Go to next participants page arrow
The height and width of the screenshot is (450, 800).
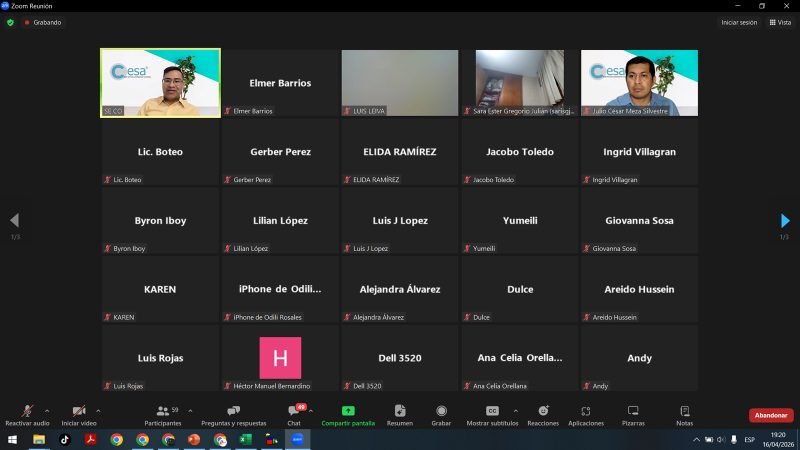click(x=785, y=220)
